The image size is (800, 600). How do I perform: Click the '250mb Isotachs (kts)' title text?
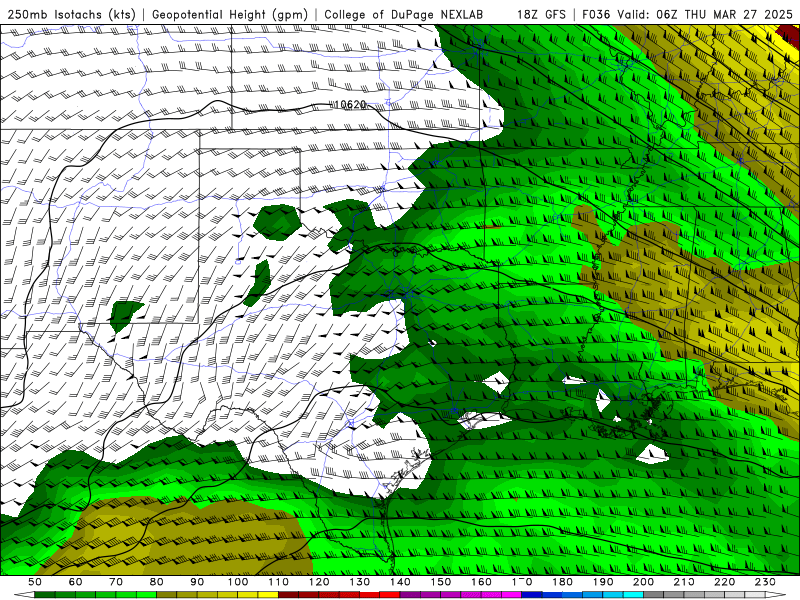[72, 14]
